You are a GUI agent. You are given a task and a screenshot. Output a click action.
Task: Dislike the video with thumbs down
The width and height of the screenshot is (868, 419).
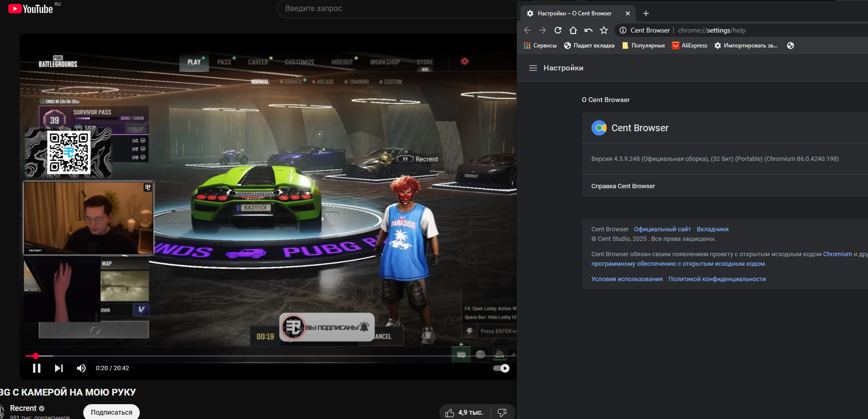pyautogui.click(x=502, y=412)
